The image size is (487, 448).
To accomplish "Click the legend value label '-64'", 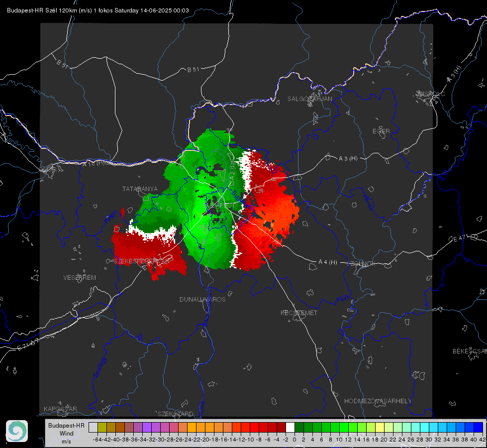I will pyautogui.click(x=97, y=440).
